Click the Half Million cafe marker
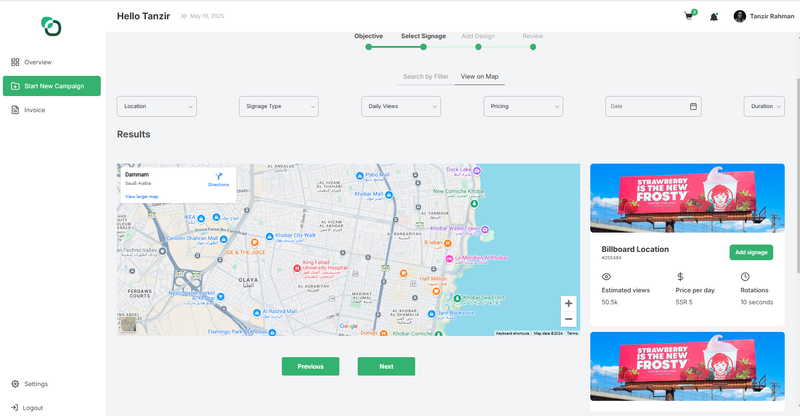 [x=436, y=291]
